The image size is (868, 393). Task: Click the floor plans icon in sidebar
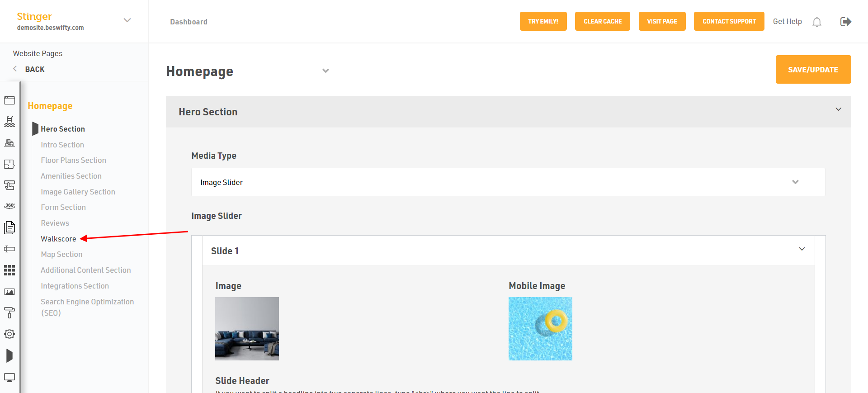[x=9, y=164]
